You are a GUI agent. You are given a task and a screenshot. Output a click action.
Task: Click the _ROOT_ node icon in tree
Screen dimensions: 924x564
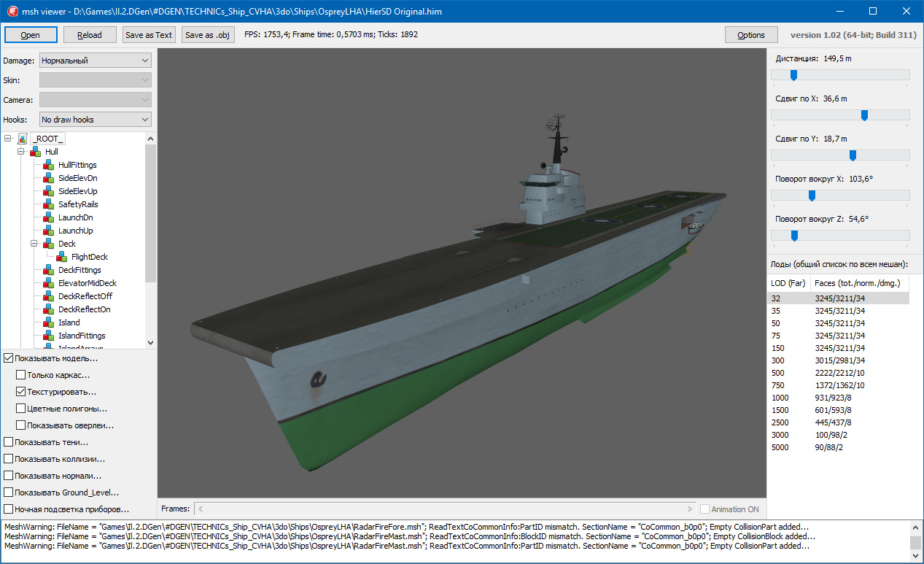pyautogui.click(x=23, y=139)
